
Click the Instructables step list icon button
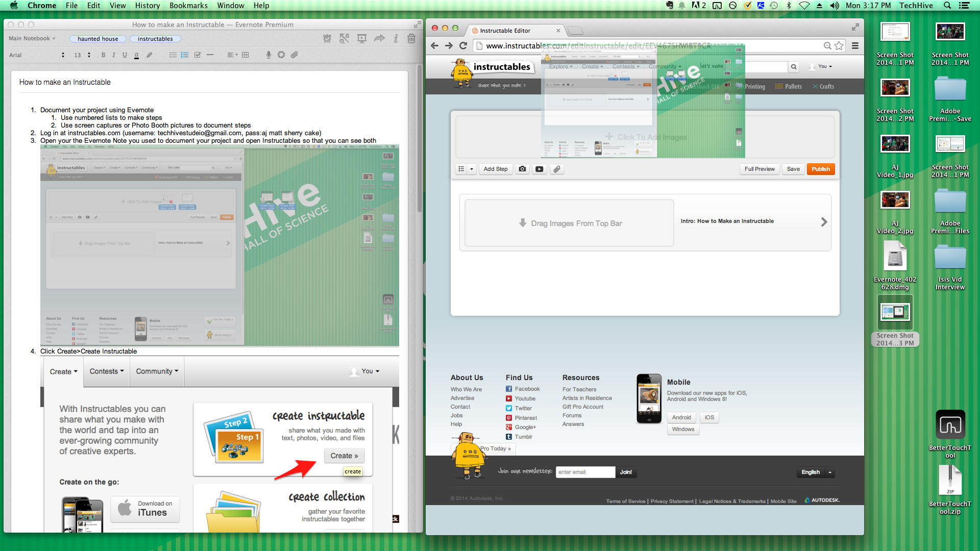tap(461, 169)
